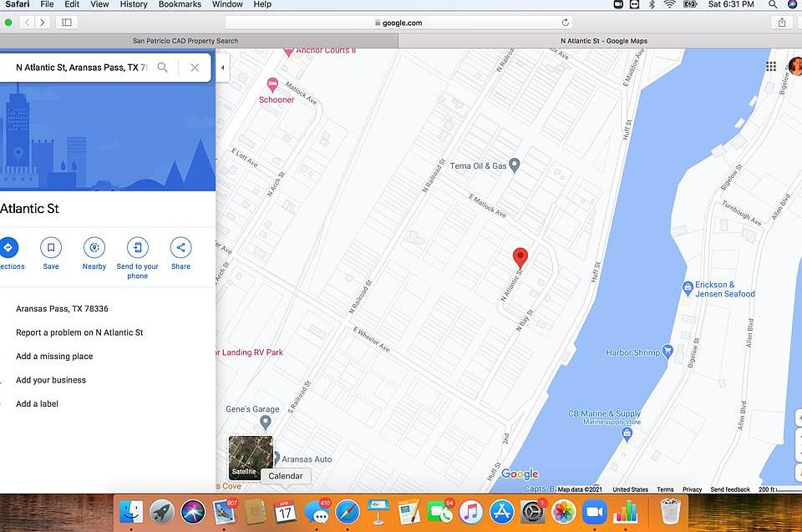
Task: Click the Send to your phone icon
Action: [138, 247]
